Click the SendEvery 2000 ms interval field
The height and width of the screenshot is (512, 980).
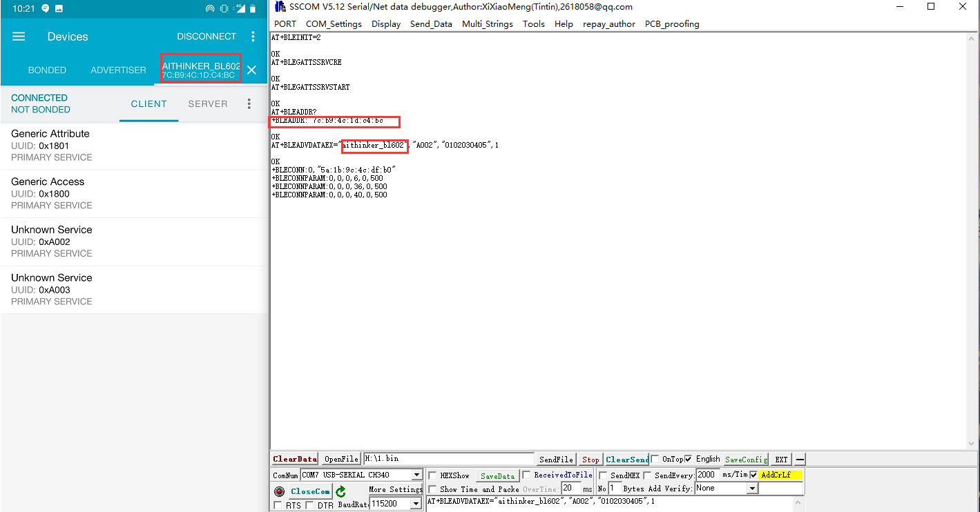pyautogui.click(x=707, y=475)
